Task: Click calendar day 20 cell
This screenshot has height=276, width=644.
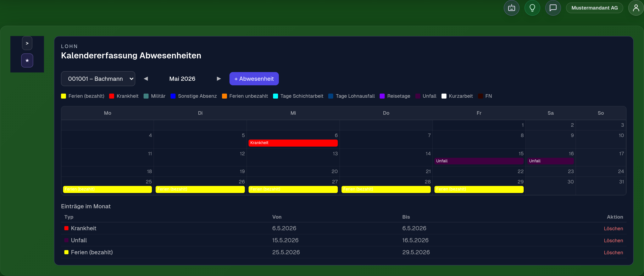Action: pos(293,171)
